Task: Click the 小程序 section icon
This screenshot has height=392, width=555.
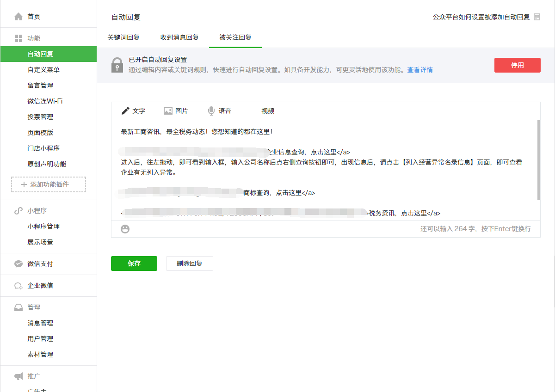Action: 18,211
